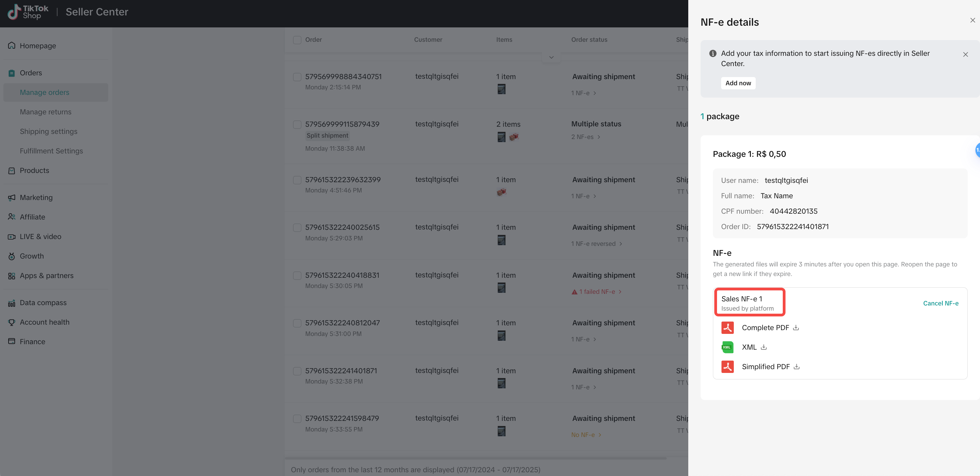Image resolution: width=980 pixels, height=476 pixels.
Task: Dismiss the tax information banner
Action: coord(965,54)
